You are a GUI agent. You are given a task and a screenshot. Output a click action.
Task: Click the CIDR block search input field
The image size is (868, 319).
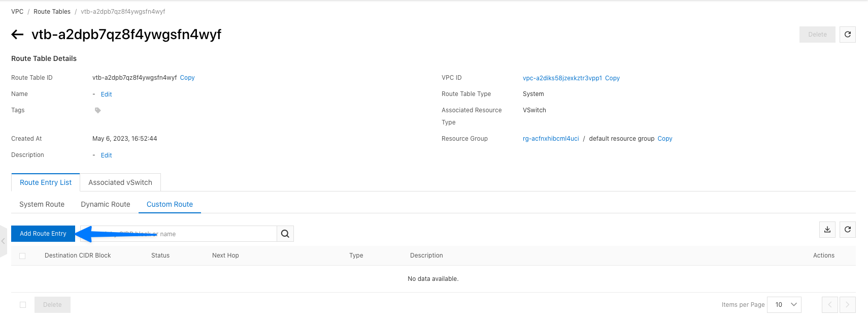pyautogui.click(x=203, y=234)
